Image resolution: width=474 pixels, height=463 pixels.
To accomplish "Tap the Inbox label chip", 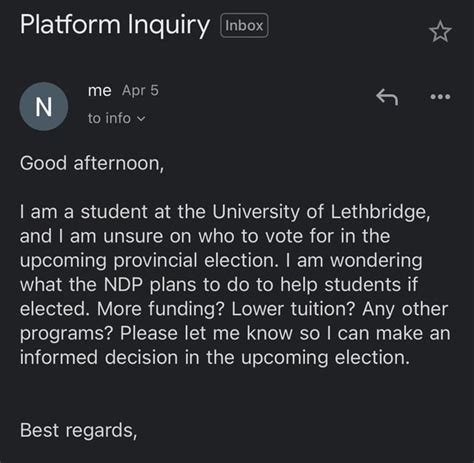I will point(244,26).
